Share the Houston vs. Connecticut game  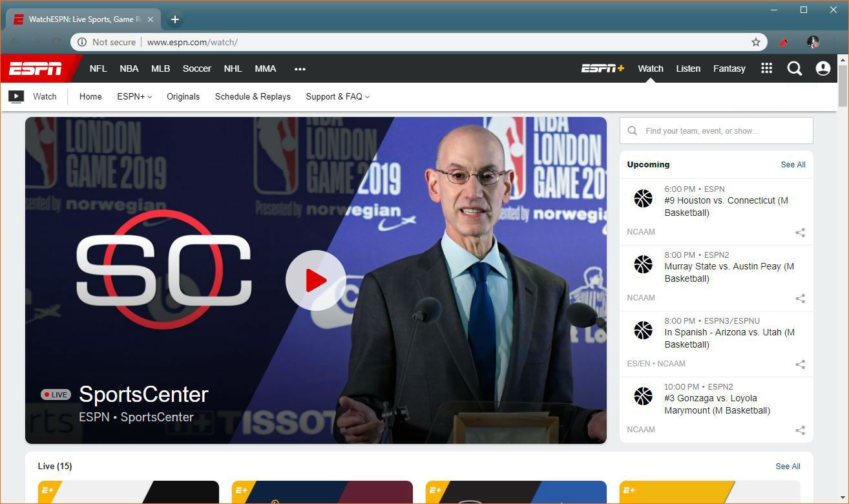pyautogui.click(x=800, y=233)
